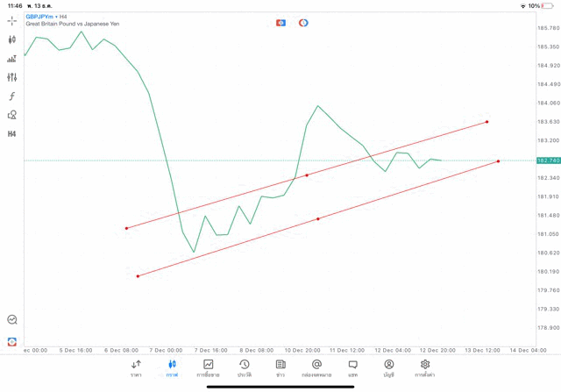Screen dimensions: 561x392
Task: Open the settings (การตั้งค่า) tab
Action: 425,367
